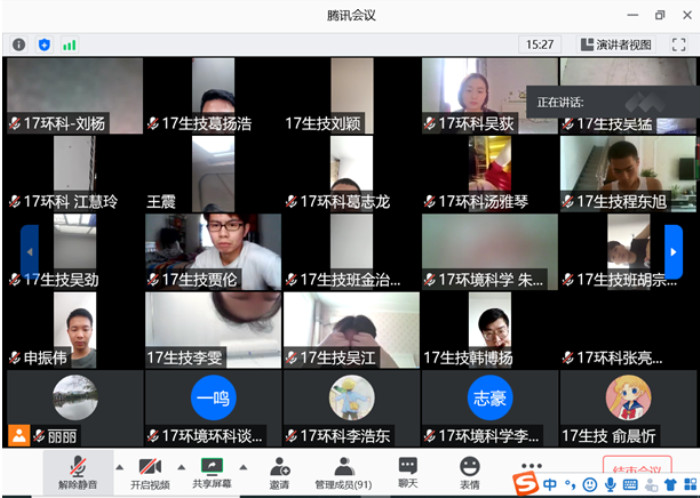Viewport: 700px width, 498px height.
Task: Switch to speaker view (演讲者视图)
Action: coord(615,44)
